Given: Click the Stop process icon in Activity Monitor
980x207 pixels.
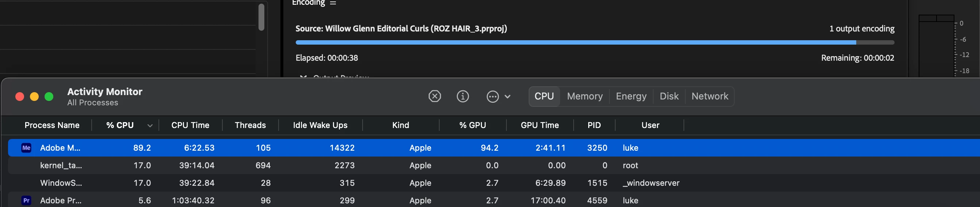Looking at the screenshot, I should tap(435, 96).
